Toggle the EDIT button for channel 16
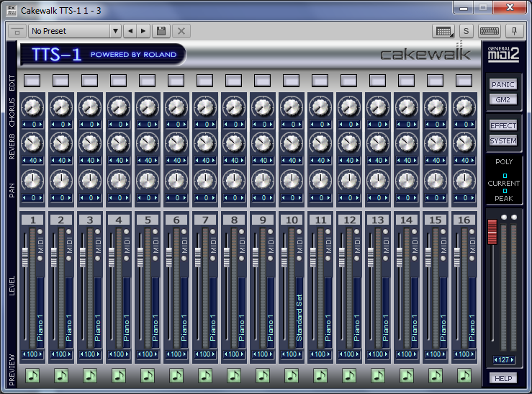Image resolution: width=532 pixels, height=394 pixels. (x=464, y=81)
